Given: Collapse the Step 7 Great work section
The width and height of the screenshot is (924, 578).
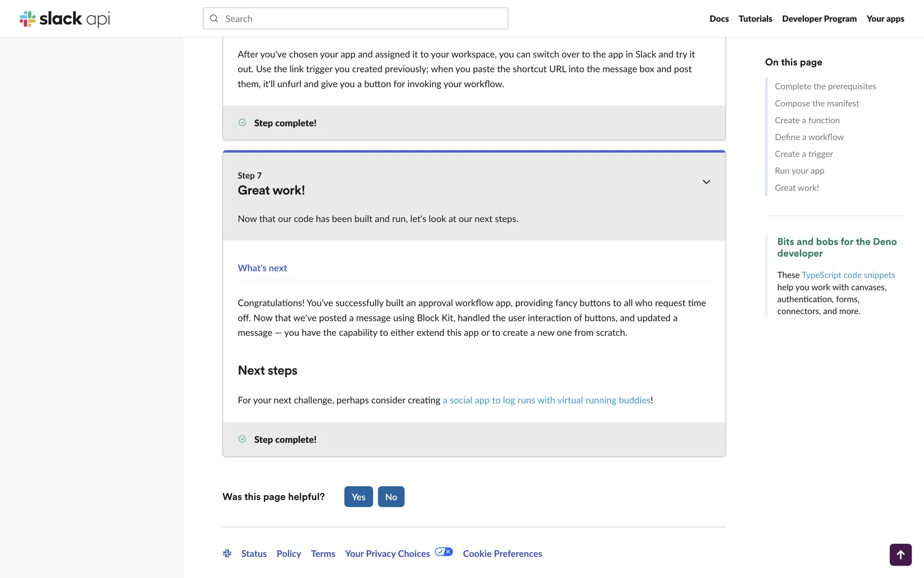Looking at the screenshot, I should click(x=706, y=182).
